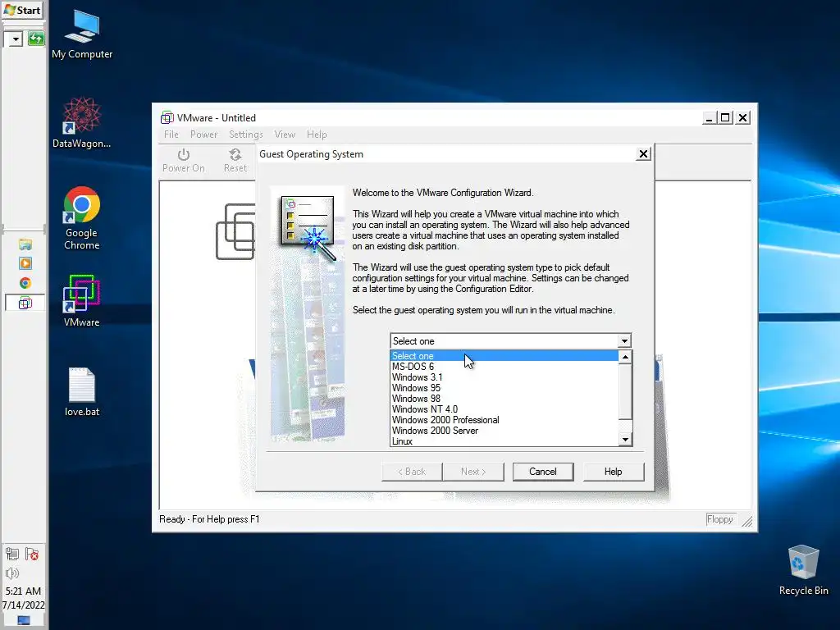Close the Guest Operating System dialog
The width and height of the screenshot is (840, 630).
(643, 154)
